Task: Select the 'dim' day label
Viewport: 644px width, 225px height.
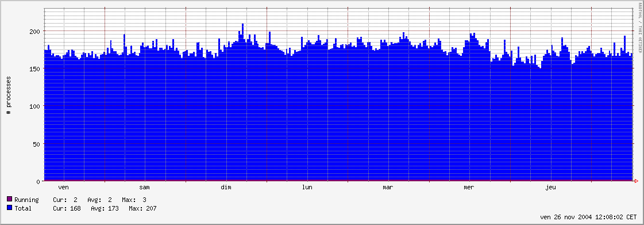Action: [x=226, y=188]
